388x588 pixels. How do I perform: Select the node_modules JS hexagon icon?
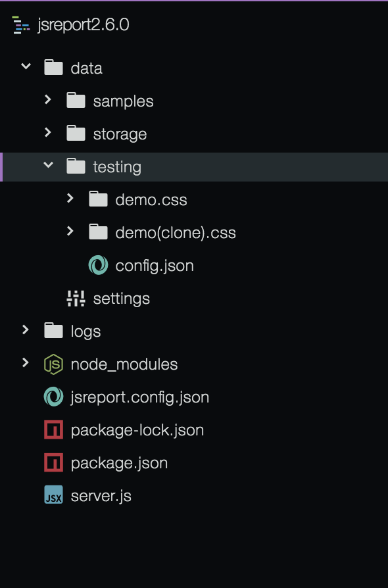point(53,364)
